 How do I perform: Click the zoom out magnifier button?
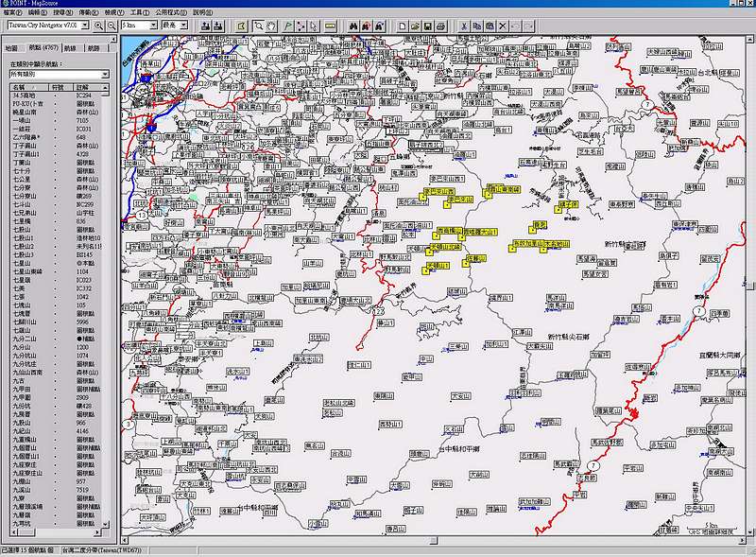coord(112,26)
